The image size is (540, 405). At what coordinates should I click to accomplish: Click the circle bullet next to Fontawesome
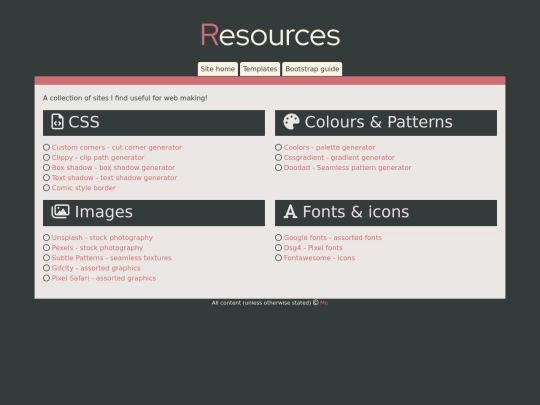(x=279, y=258)
